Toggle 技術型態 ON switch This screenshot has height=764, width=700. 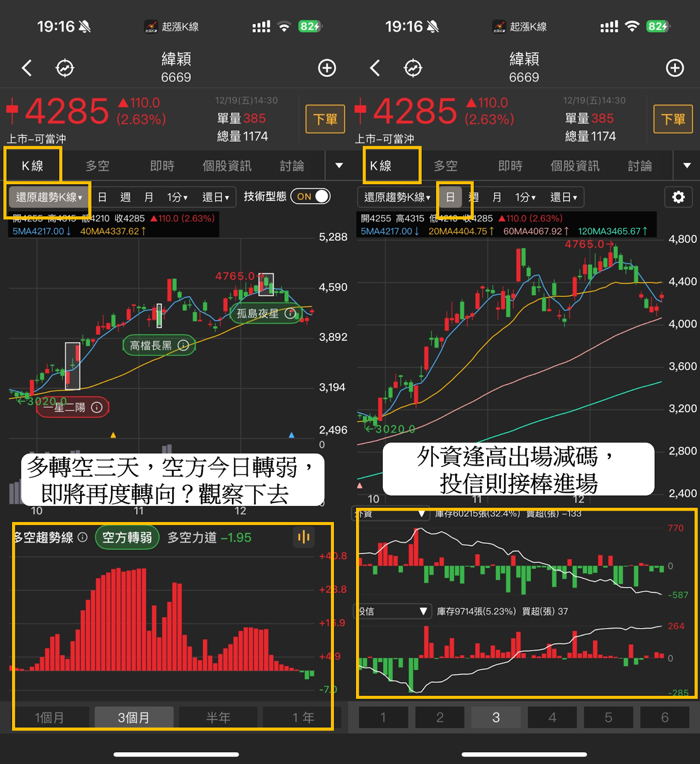point(311,197)
